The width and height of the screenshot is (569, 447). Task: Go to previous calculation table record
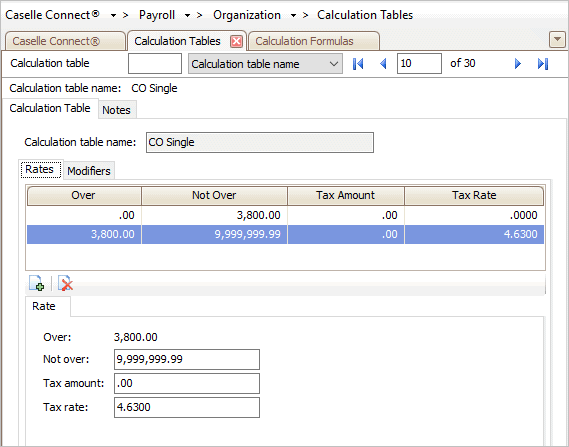(x=383, y=64)
